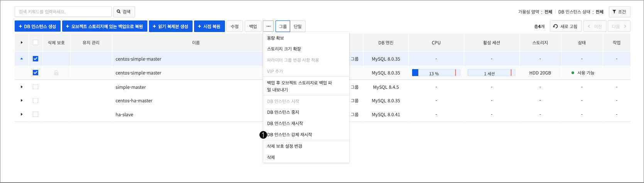The width and height of the screenshot is (644, 183).
Task: Click the 유지 관리 column header
Action: point(91,42)
